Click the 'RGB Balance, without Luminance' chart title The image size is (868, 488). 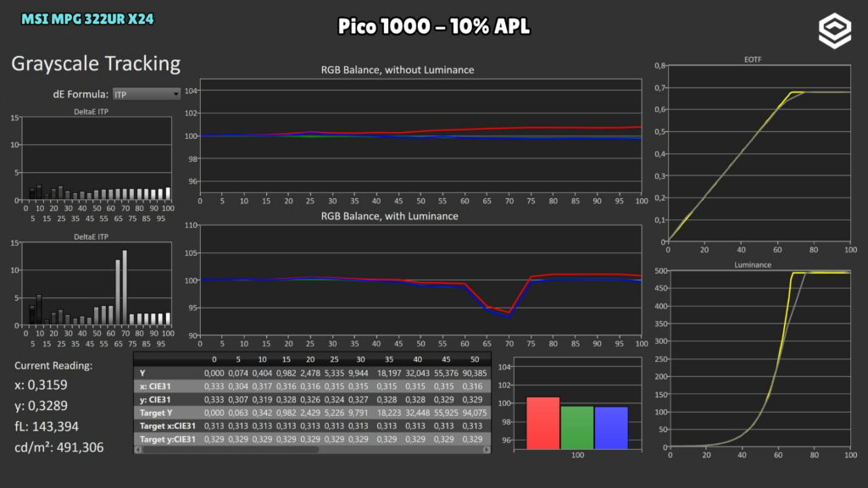[x=398, y=69]
